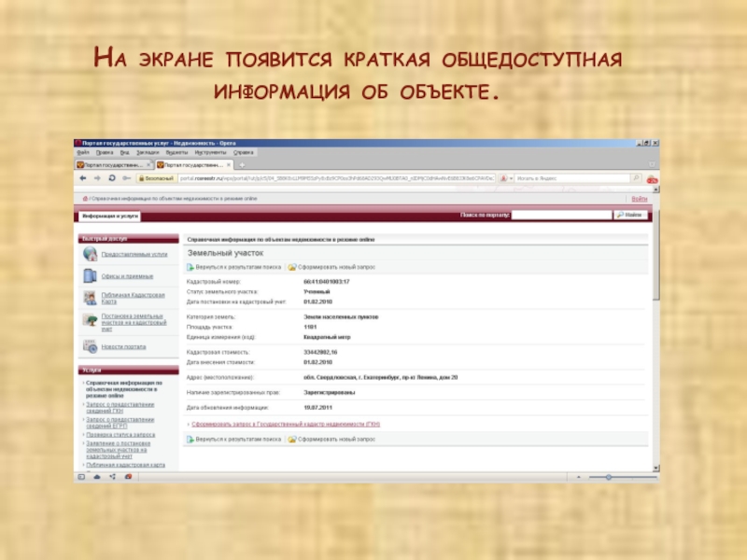This screenshot has width=747, height=560.
Task: Open the Вид menu
Action: [125, 152]
